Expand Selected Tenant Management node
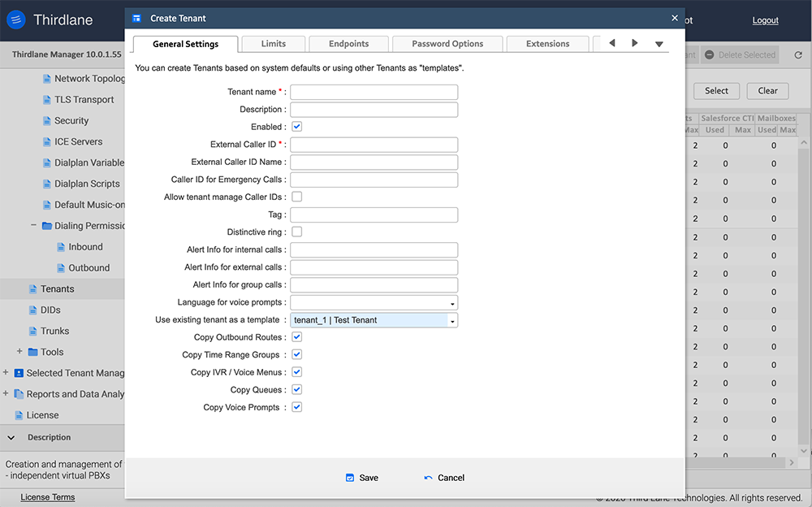Image resolution: width=812 pixels, height=507 pixels. [x=6, y=372]
